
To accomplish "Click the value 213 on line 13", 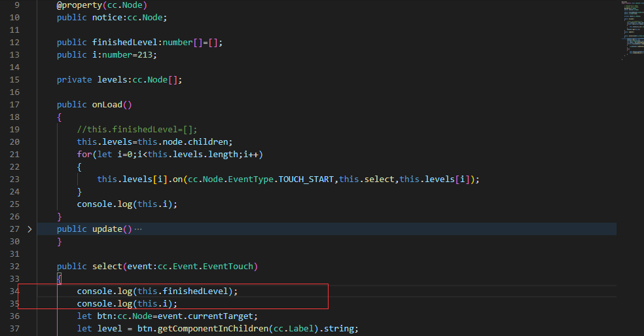I will click(145, 55).
